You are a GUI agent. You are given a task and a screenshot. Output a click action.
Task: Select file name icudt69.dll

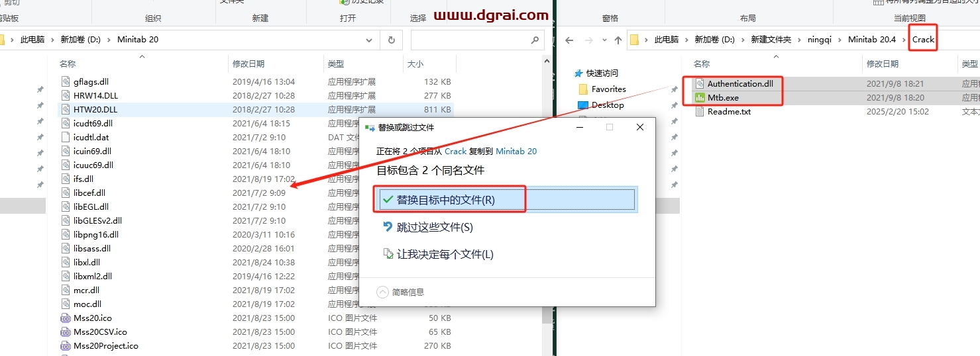coord(93,123)
